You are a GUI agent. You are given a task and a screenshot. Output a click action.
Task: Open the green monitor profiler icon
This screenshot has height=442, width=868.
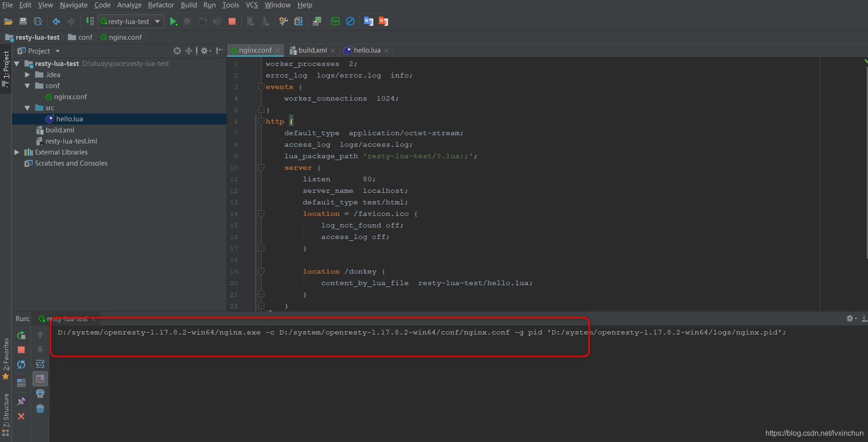tap(335, 21)
